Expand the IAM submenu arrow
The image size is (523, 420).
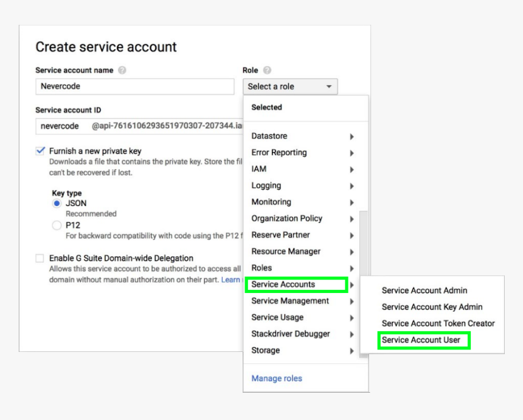click(x=352, y=170)
